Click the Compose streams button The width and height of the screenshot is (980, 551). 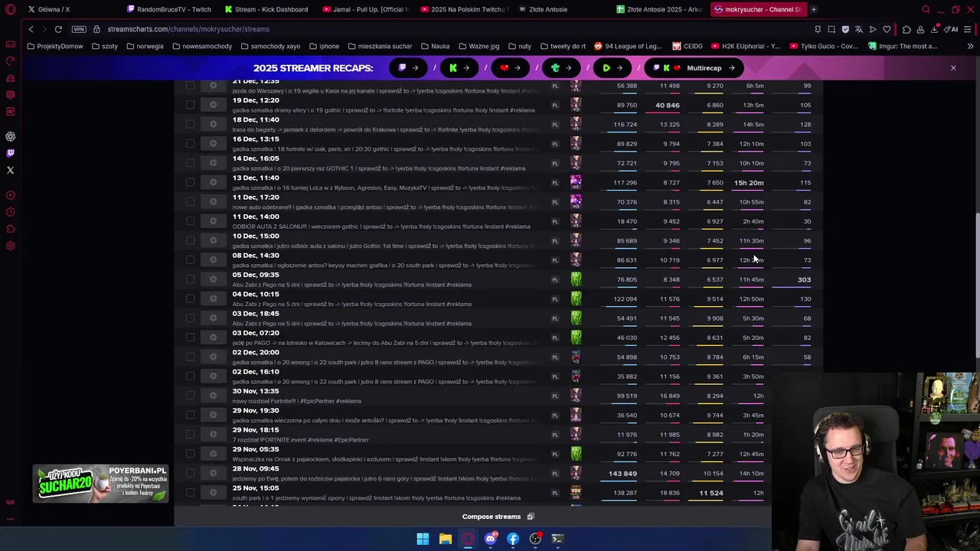498,517
